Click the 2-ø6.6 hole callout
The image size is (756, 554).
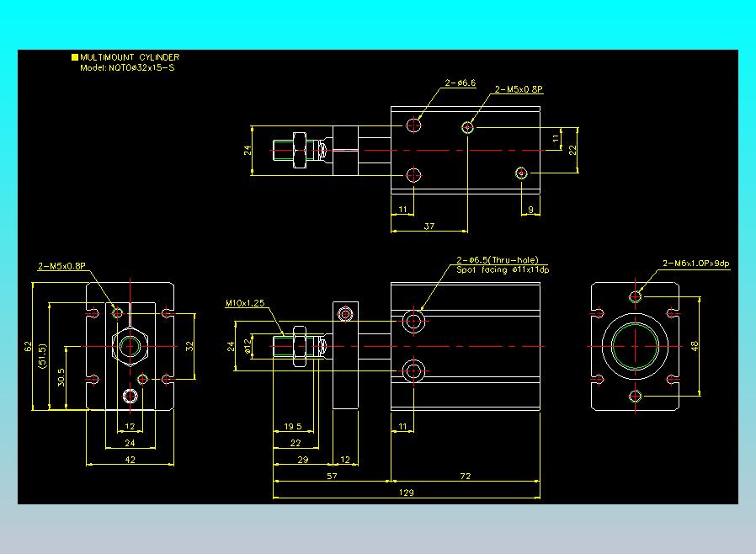pos(460,83)
